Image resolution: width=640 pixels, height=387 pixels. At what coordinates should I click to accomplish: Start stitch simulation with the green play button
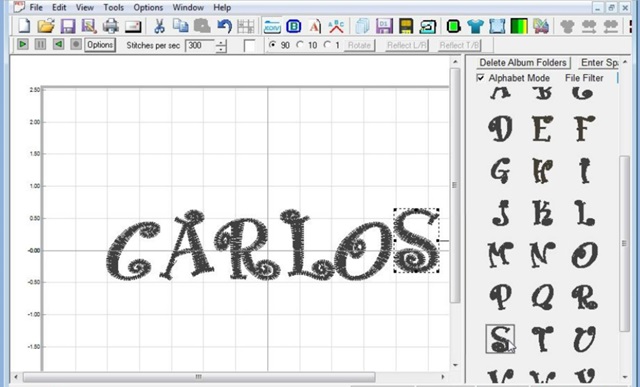click(x=22, y=44)
